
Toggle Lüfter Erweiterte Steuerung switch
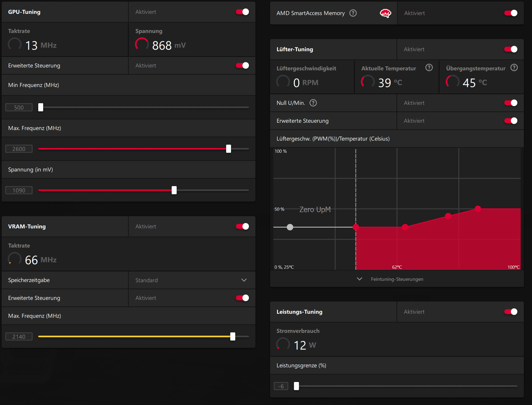pos(511,121)
